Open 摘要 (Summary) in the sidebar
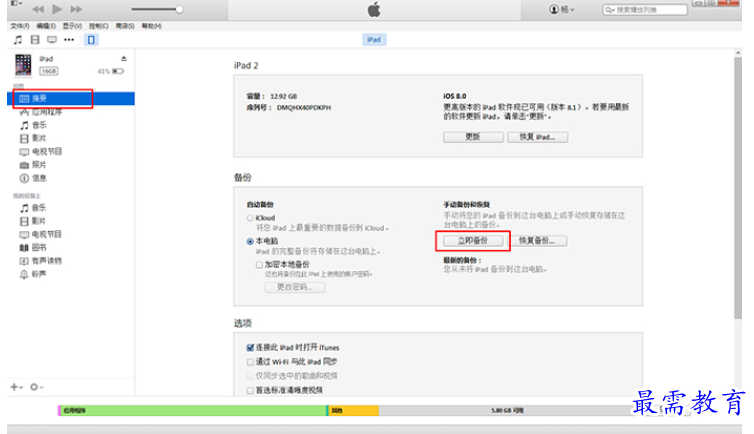Screen dimensions: 754x434 click(71, 99)
